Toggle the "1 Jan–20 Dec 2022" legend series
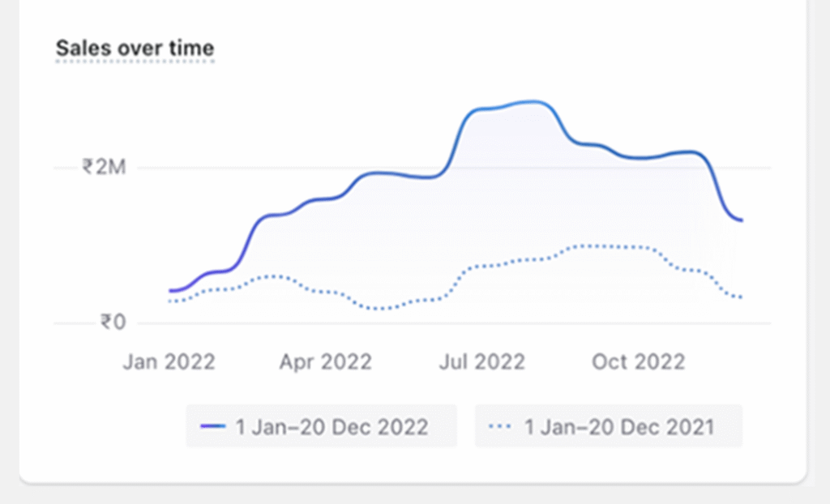This screenshot has height=504, width=830. (x=322, y=426)
